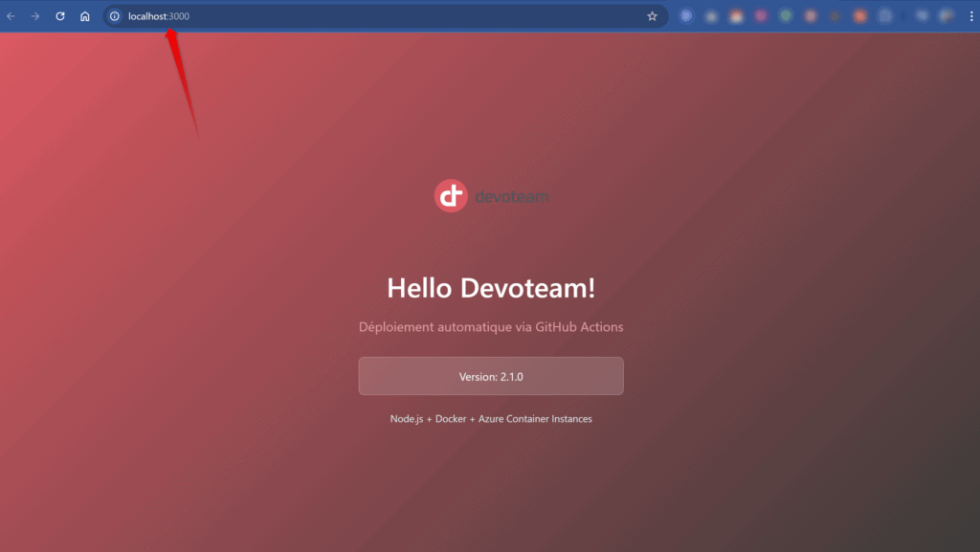Click the back navigation arrow
This screenshot has width=980, height=552.
[x=11, y=15]
